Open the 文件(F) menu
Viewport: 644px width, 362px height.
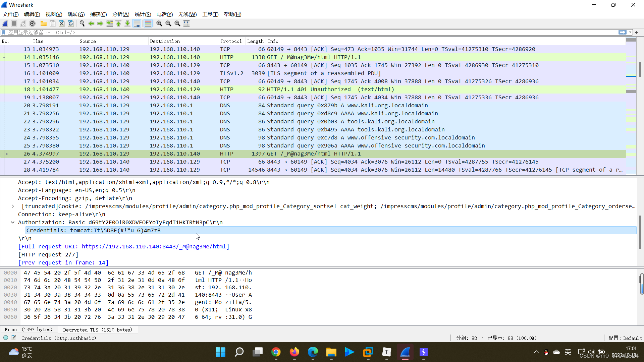(11, 14)
